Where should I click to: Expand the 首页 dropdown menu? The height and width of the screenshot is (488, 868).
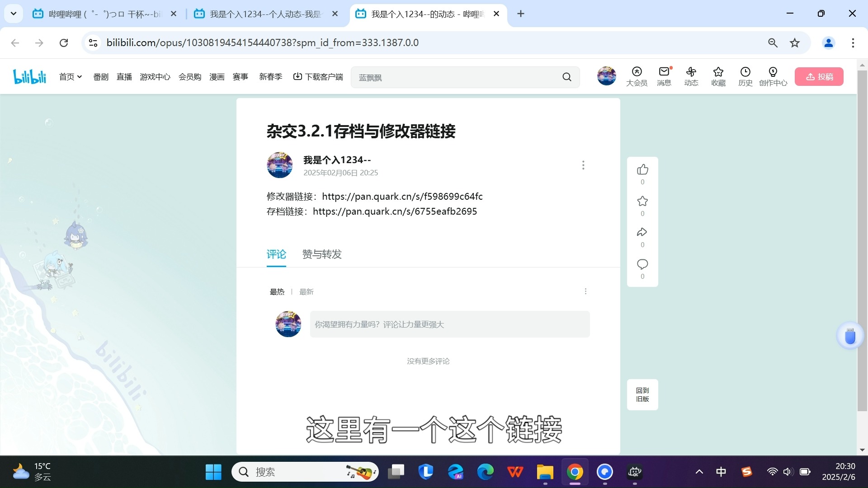coord(70,76)
